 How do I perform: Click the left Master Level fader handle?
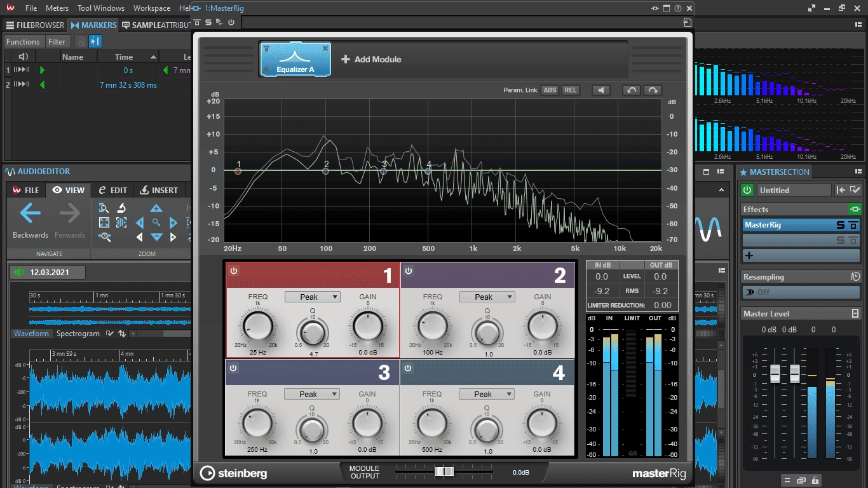(775, 374)
